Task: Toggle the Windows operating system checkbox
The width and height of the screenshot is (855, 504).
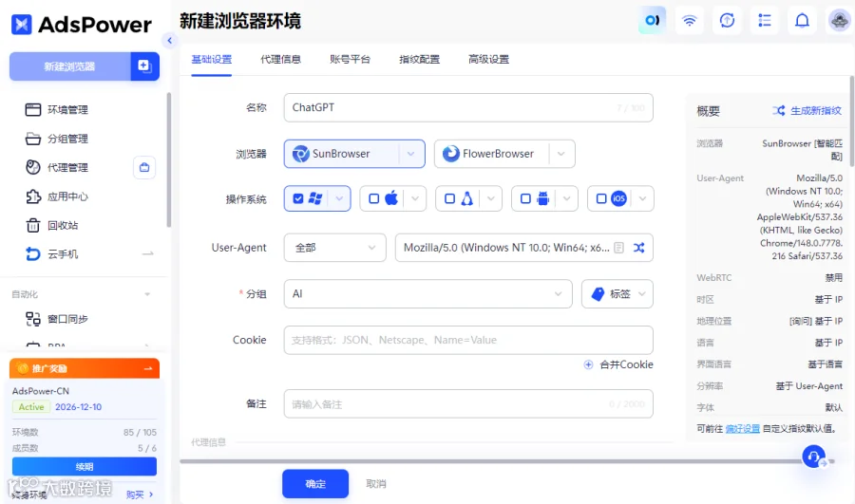Action: point(298,199)
